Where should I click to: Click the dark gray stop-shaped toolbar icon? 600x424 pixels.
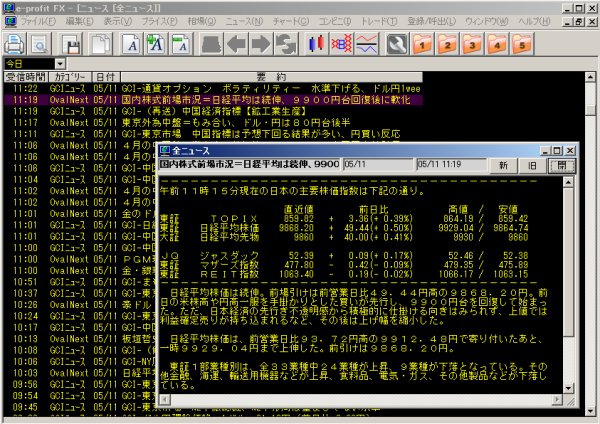[212, 44]
